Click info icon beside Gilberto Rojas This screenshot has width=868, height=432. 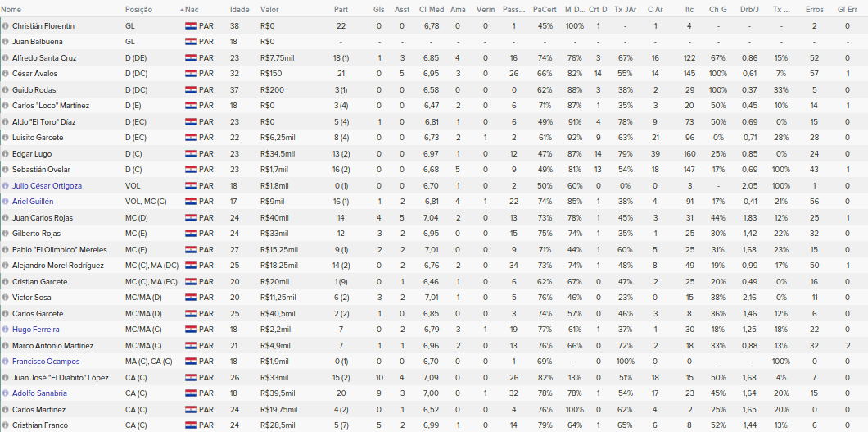6,234
